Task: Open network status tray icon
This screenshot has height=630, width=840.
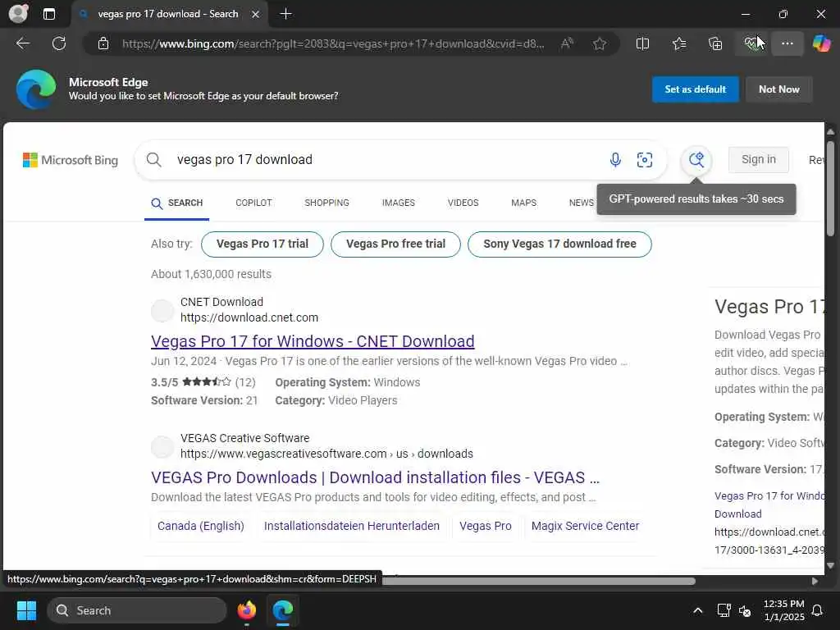Action: [724, 610]
